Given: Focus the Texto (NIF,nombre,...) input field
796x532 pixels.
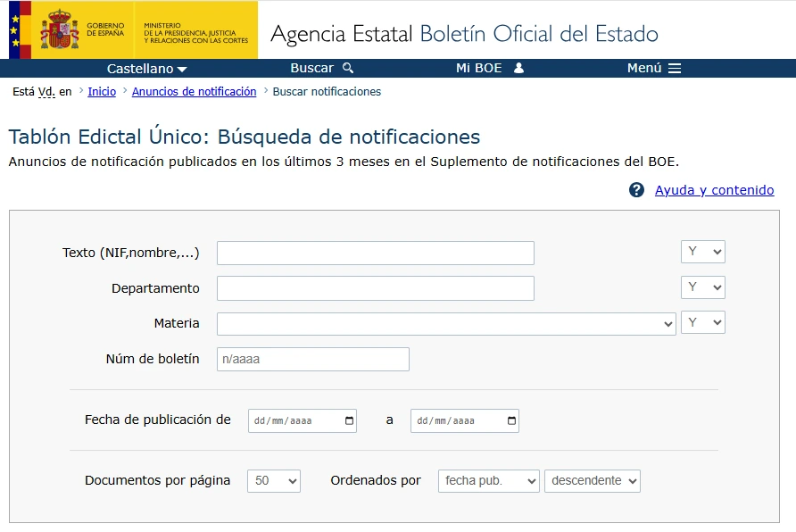Looking at the screenshot, I should 375,253.
